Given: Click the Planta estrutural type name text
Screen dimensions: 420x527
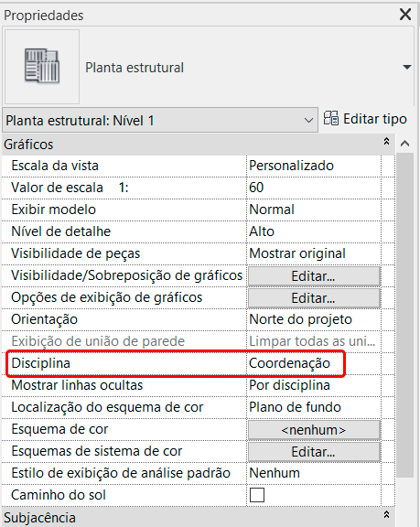Looking at the screenshot, I should pos(135,68).
